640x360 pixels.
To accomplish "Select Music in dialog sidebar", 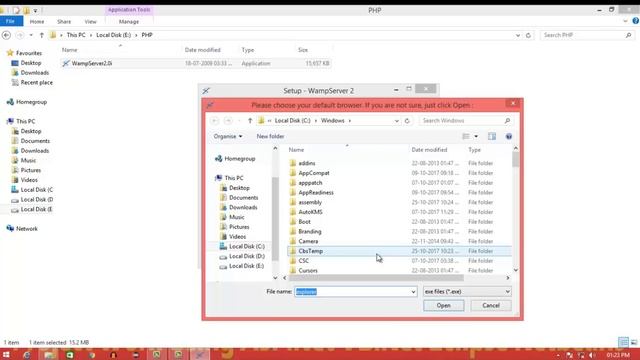I will (236, 217).
